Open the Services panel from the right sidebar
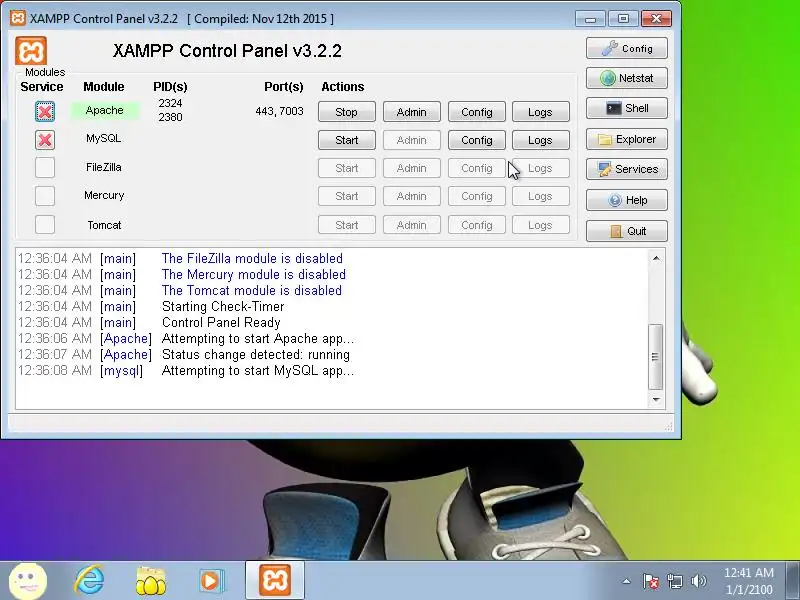 pos(627,169)
